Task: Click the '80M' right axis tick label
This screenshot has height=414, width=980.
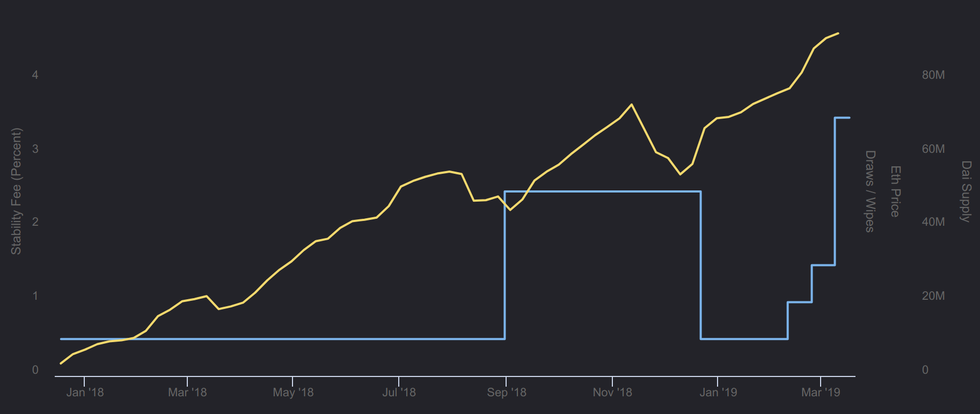Action: 933,75
